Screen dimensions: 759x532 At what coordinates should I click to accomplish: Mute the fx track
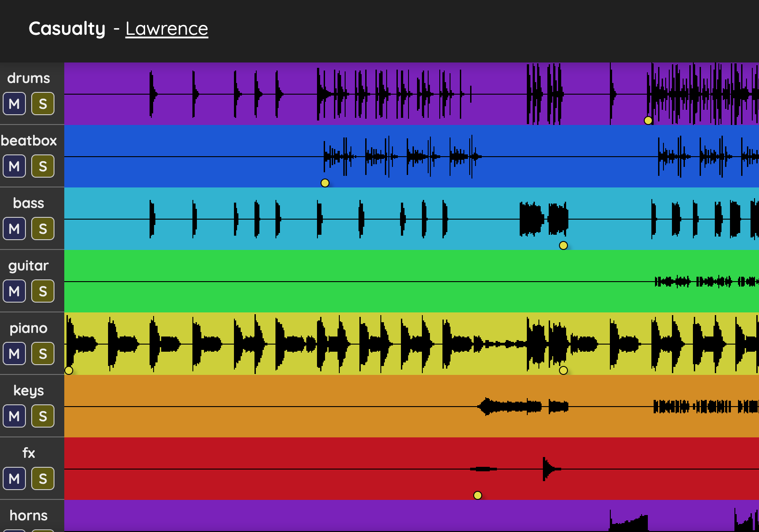[14, 478]
